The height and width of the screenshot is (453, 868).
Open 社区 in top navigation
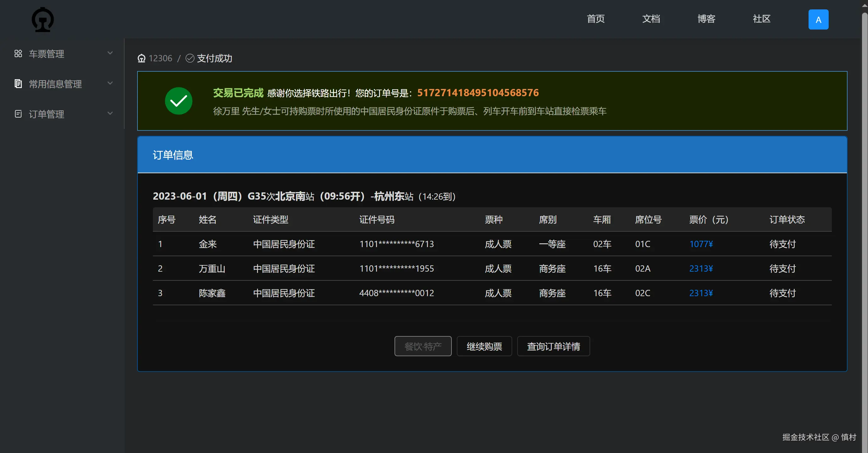(x=762, y=19)
